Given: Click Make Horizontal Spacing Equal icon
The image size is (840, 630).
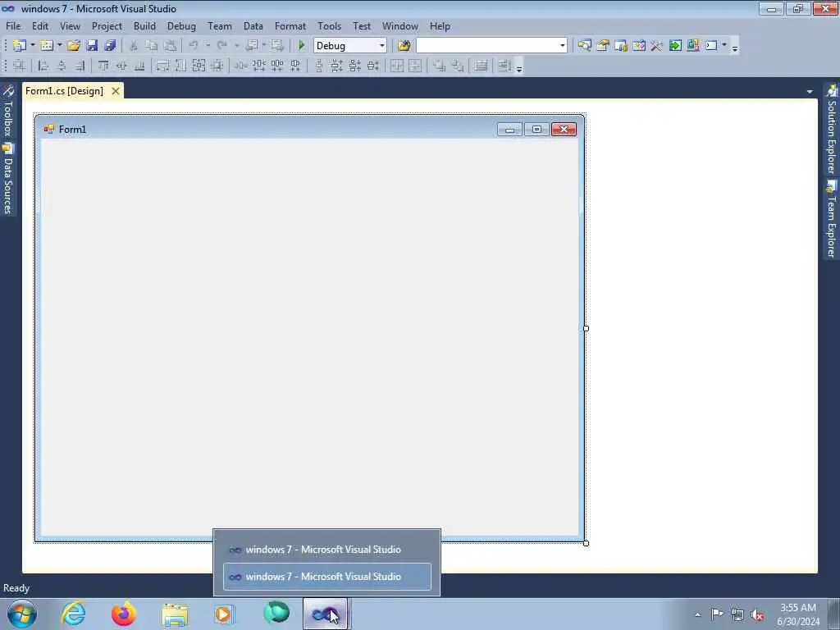Looking at the screenshot, I should (x=241, y=66).
